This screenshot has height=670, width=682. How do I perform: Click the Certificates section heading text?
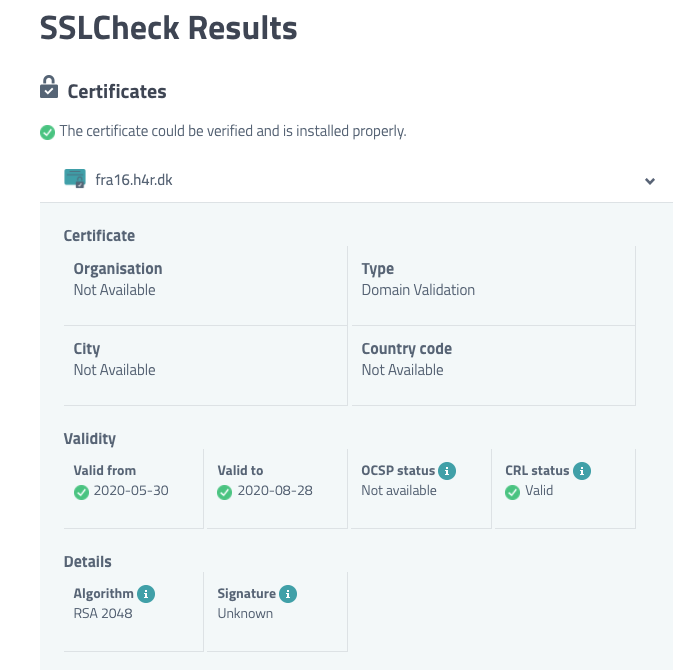click(x=117, y=92)
